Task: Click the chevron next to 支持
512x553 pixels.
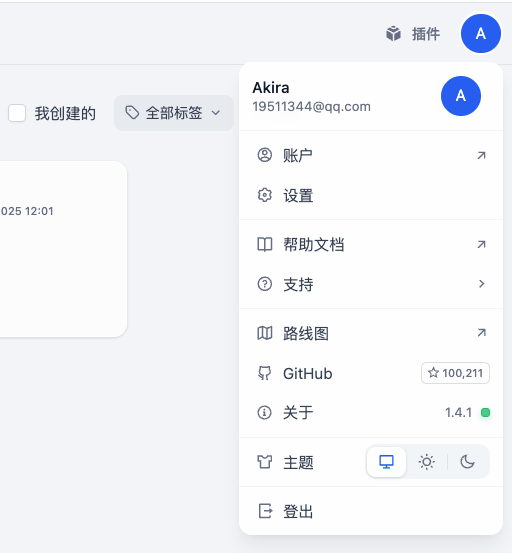Action: [482, 284]
